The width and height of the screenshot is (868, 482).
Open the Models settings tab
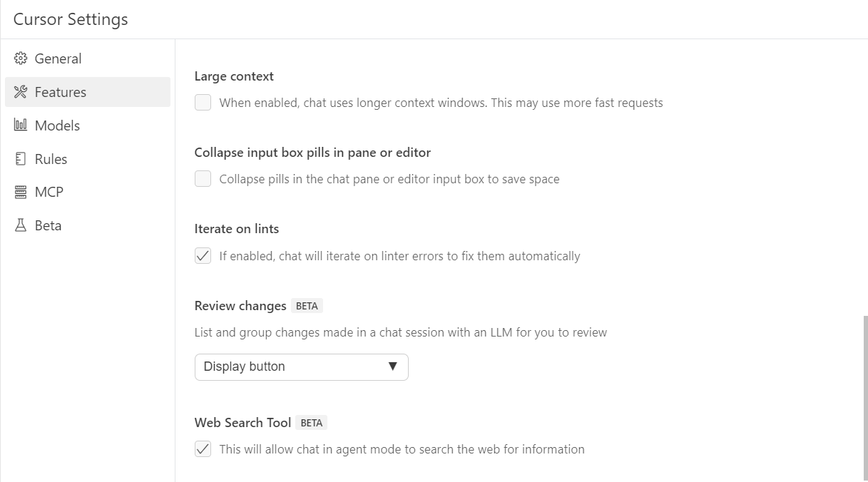click(57, 125)
